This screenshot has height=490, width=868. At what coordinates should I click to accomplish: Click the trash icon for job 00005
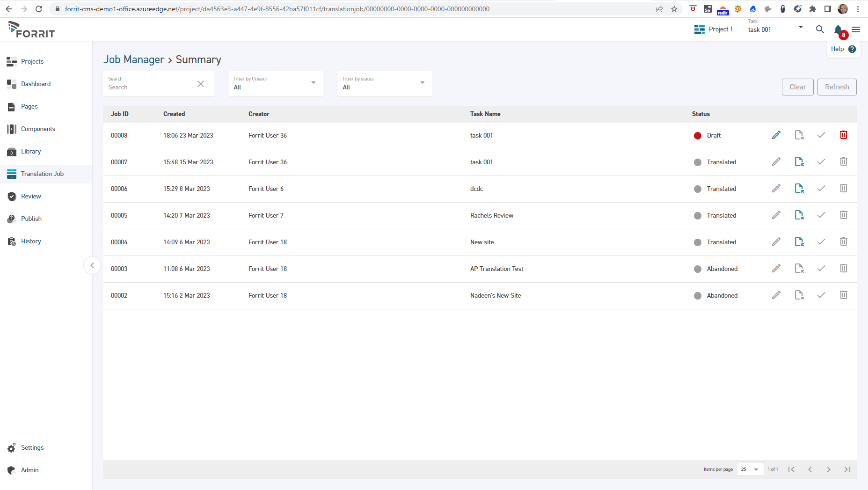[844, 215]
